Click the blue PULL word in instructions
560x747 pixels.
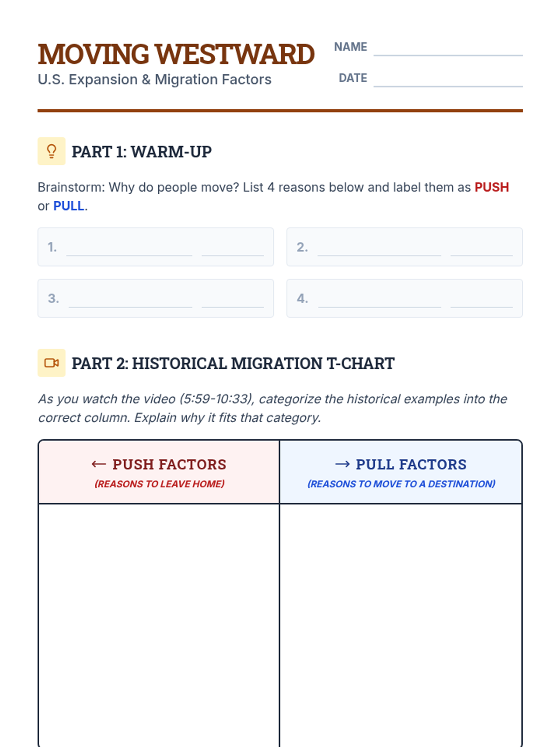point(69,206)
